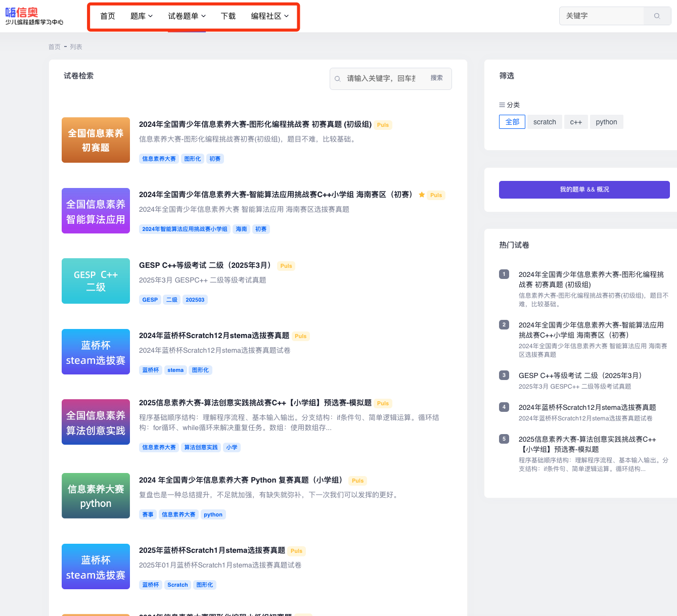This screenshot has height=616, width=677.
Task: Click the 202503 tag
Action: pyautogui.click(x=195, y=300)
